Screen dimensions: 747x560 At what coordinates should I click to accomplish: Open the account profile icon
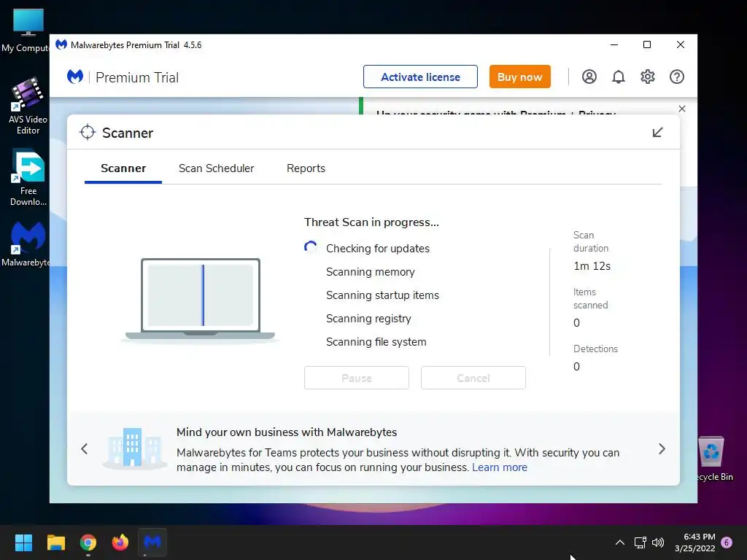point(589,77)
